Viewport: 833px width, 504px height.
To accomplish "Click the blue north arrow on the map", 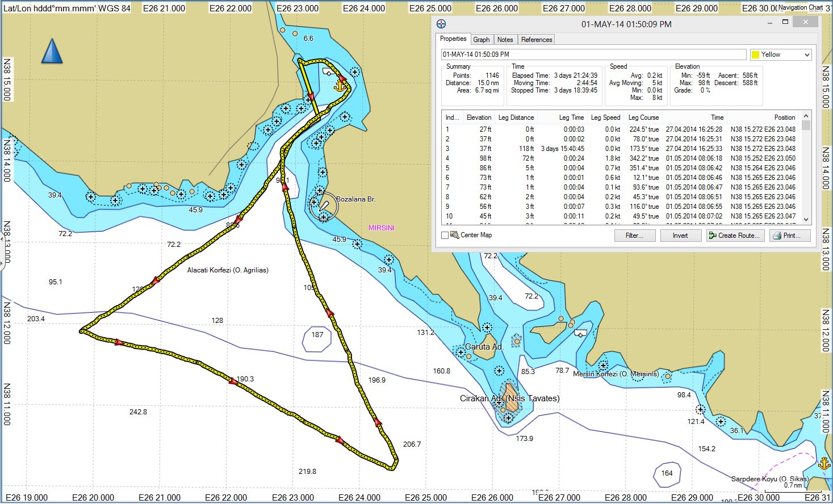I will (x=52, y=51).
